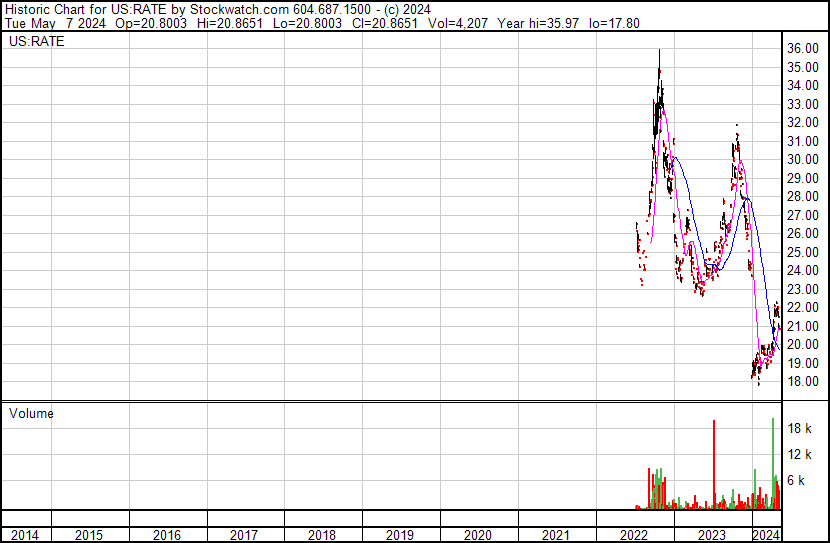Image resolution: width=830 pixels, height=543 pixels.
Task: Select the 2021 year label on axis
Action: click(x=556, y=535)
